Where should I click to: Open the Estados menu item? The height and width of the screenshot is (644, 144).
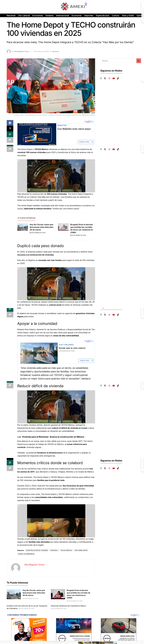[49, 15]
